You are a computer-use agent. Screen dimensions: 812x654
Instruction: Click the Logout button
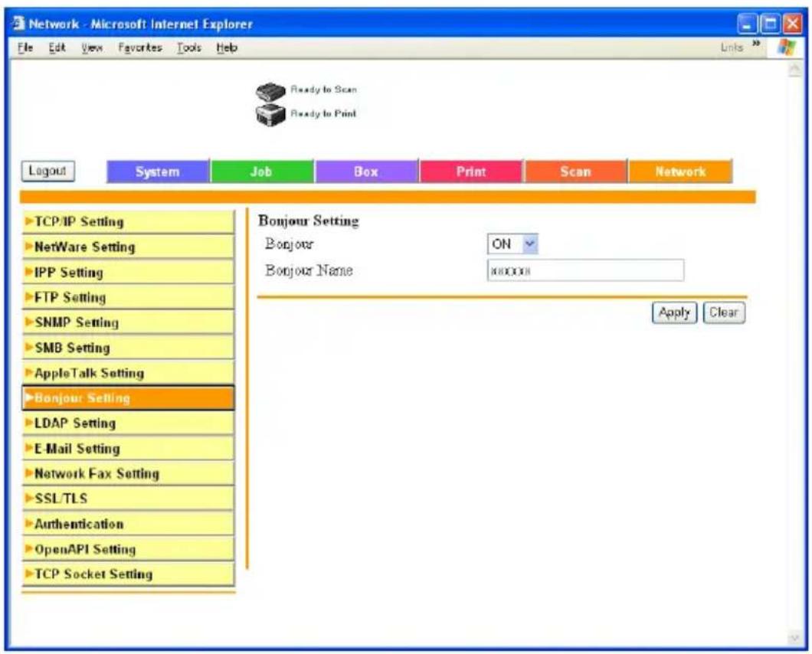pyautogui.click(x=47, y=171)
